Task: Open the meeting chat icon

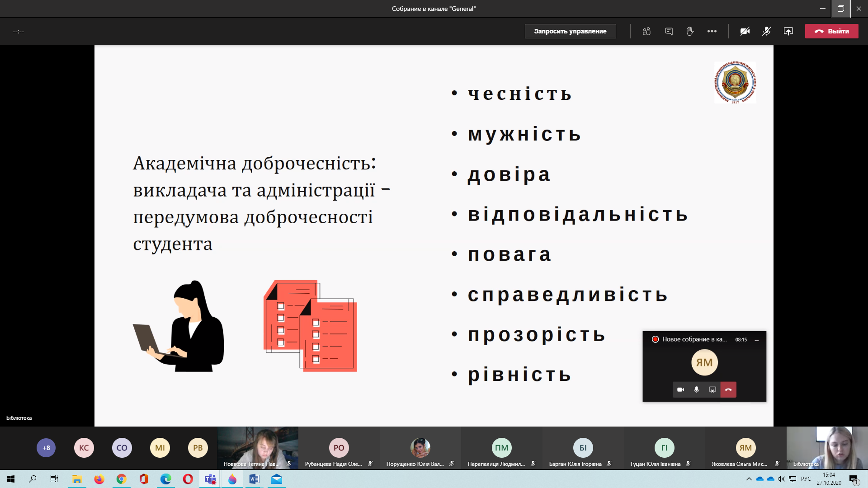Action: point(669,31)
